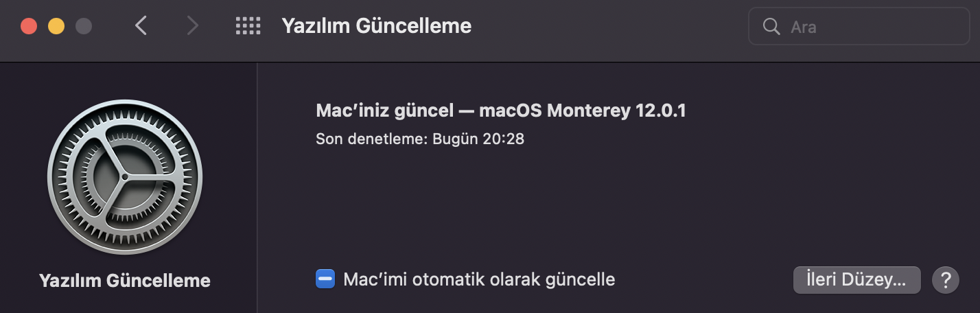Close the Yazılım Güncelleme window
This screenshot has width=980, height=313.
pos(29,27)
